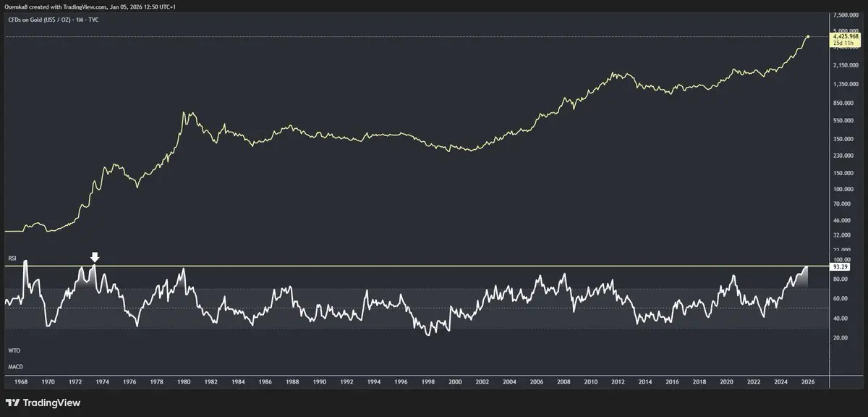Viewport: 868px width, 417px height.
Task: Click the 1968 label on the time axis
Action: [21, 381]
